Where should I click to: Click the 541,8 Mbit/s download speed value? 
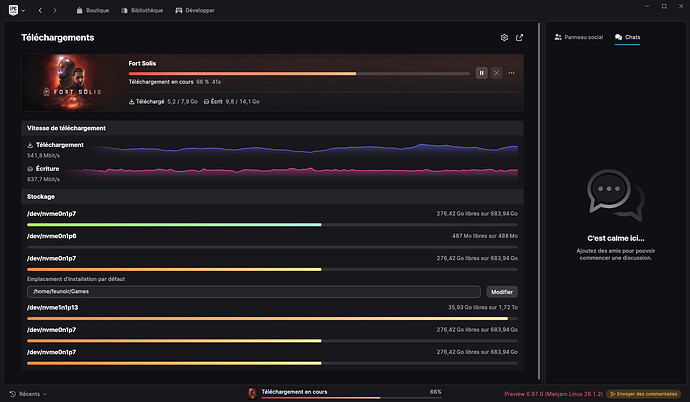pos(43,156)
